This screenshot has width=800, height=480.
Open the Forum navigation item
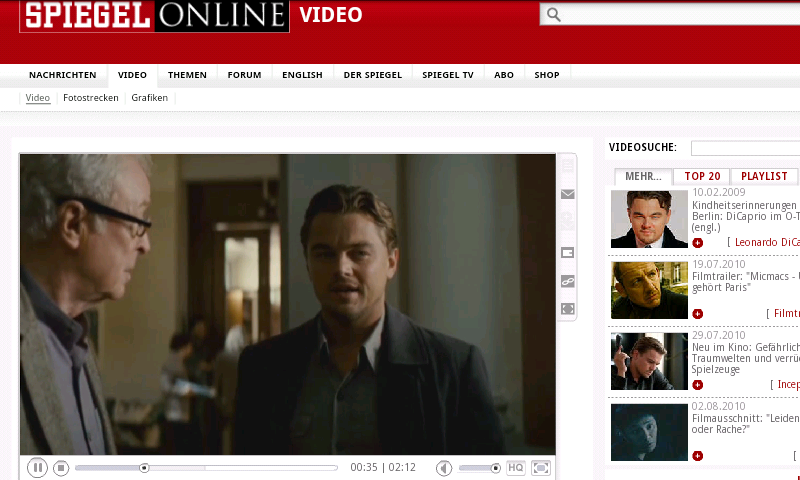(x=244, y=75)
